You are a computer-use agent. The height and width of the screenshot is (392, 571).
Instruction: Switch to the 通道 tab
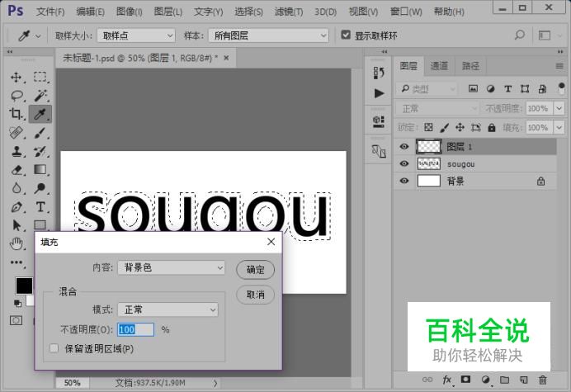click(439, 66)
